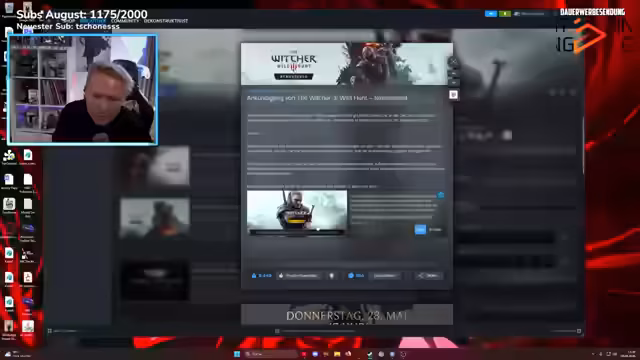Viewport: 640px width, 360px height.
Task: Open the small blue icon on the game capsule
Action: click(x=441, y=195)
